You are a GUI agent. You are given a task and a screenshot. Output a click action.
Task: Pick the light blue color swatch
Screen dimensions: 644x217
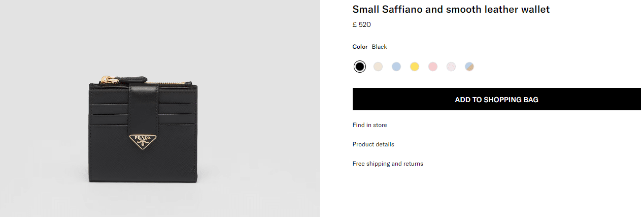coord(396,67)
